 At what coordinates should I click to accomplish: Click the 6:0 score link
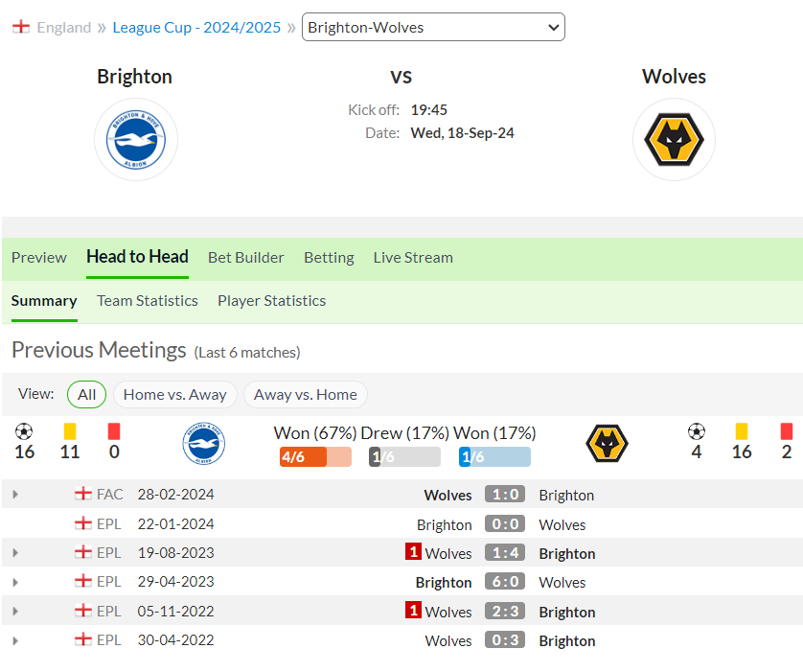[x=504, y=582]
